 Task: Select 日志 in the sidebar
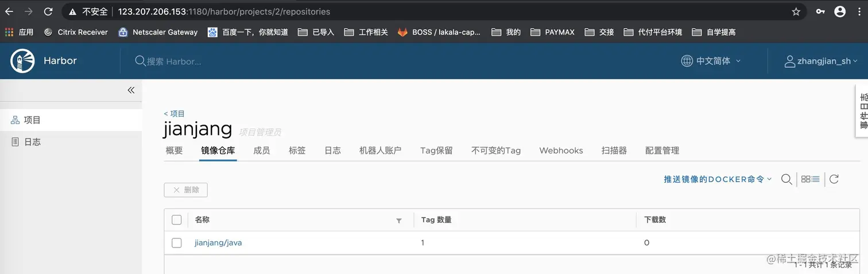[71, 142]
